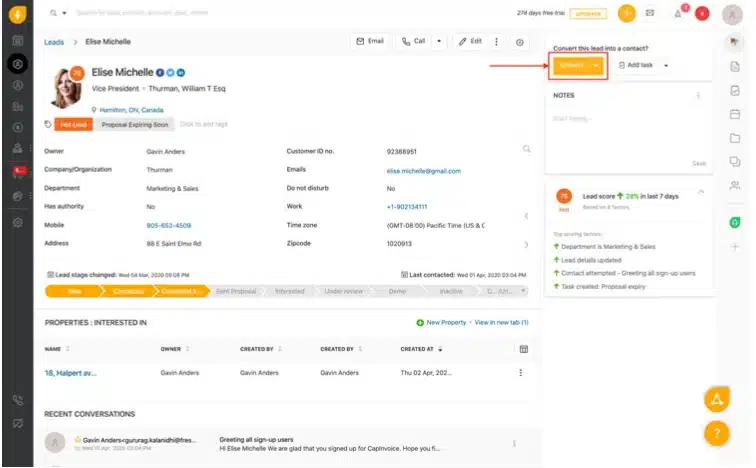756x468 pixels.
Task: Open the mail envelope icon in header
Action: pos(650,13)
